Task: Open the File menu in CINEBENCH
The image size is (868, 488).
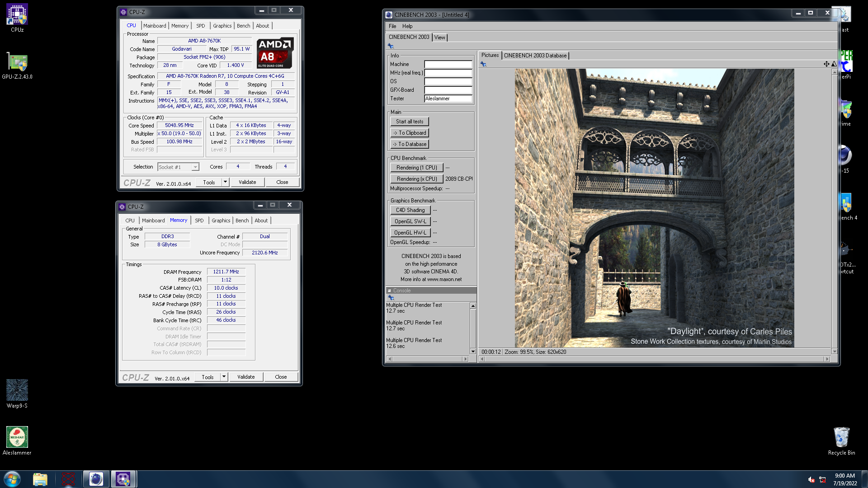Action: click(x=392, y=26)
